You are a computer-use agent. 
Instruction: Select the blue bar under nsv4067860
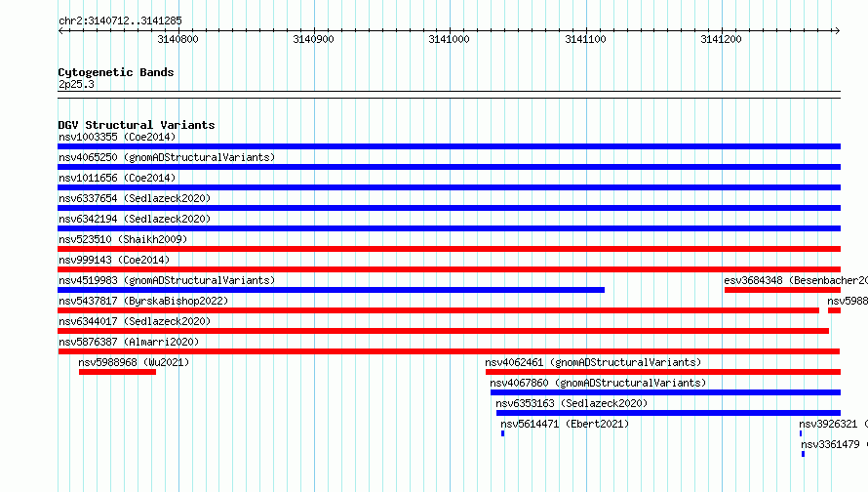[665, 392]
